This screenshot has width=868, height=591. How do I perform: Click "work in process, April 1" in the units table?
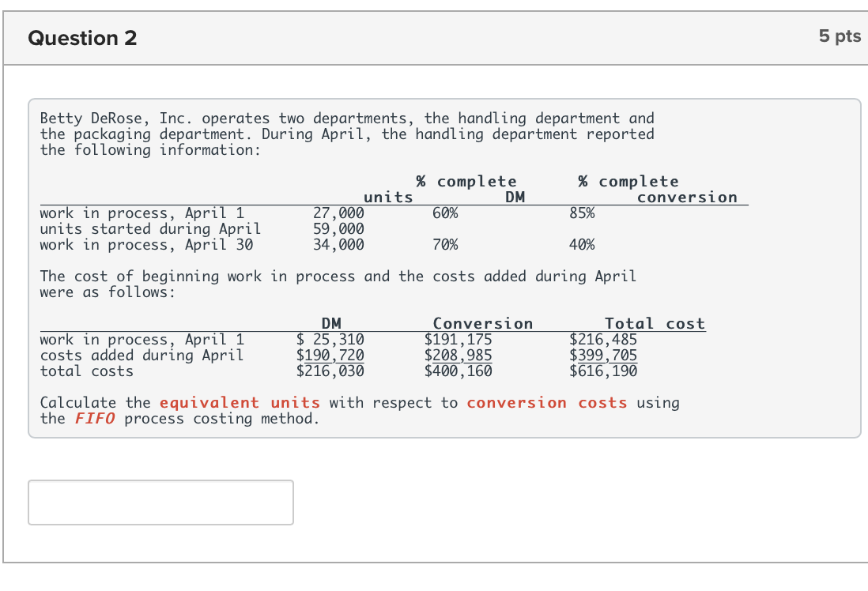(142, 213)
